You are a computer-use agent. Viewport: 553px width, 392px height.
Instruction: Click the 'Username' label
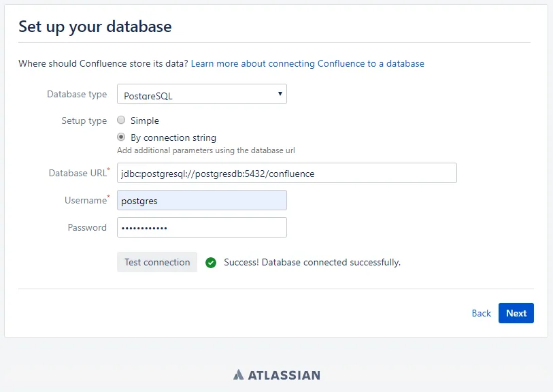click(86, 200)
